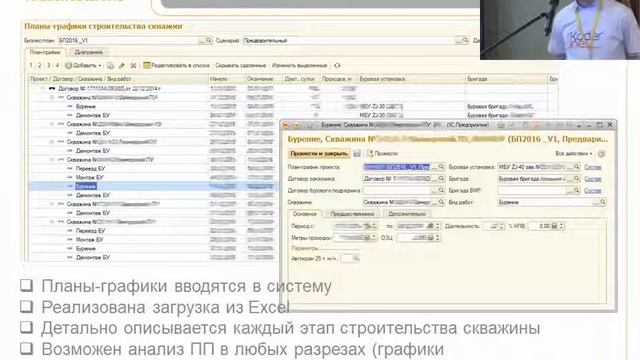Click the Сценарий field showing Предварительный

[x=355, y=40]
